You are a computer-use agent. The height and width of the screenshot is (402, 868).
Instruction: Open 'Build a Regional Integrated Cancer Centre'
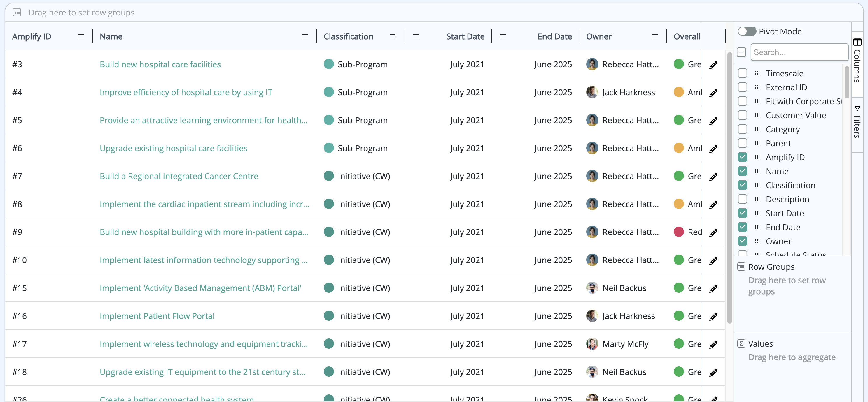point(179,176)
